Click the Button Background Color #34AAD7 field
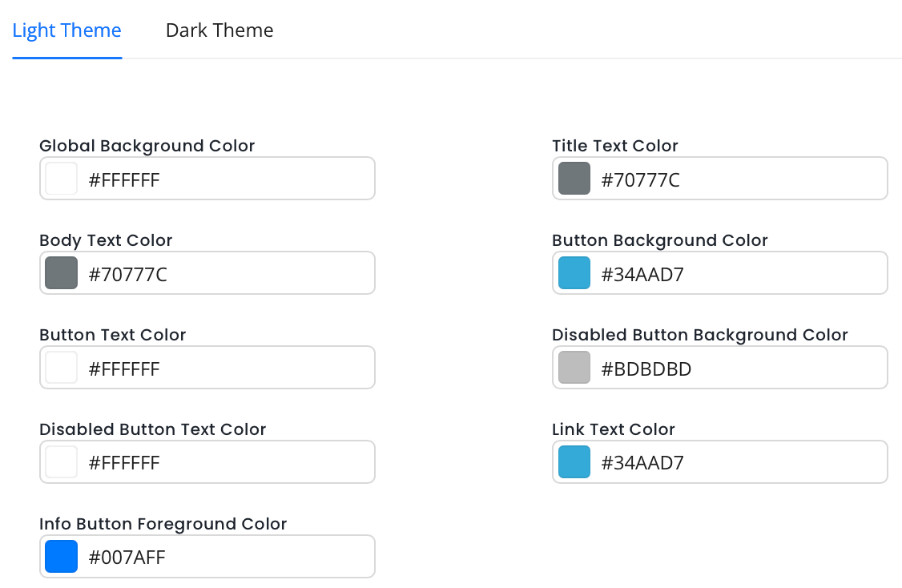Viewport: 902px width, 588px height. pyautogui.click(x=737, y=274)
